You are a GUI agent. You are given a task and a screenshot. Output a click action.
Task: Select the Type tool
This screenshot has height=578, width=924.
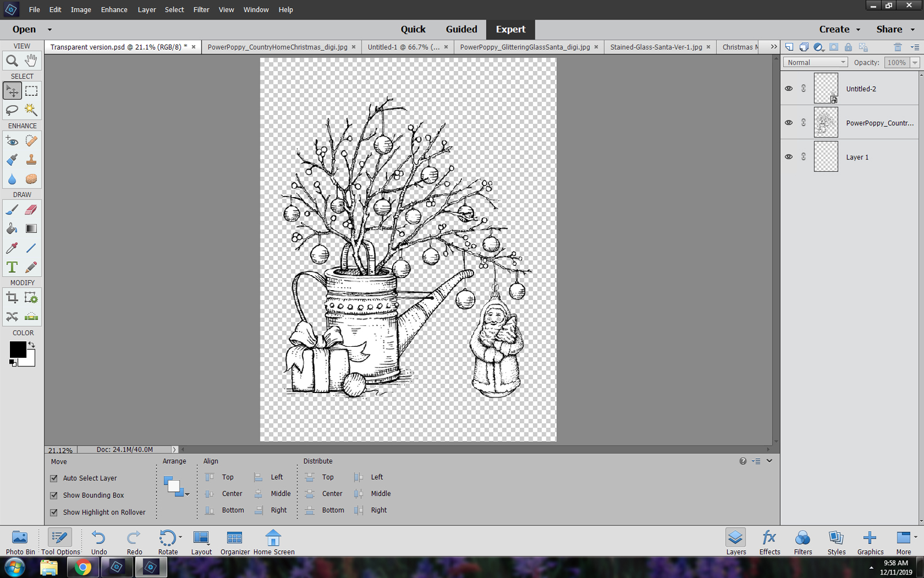coord(12,267)
